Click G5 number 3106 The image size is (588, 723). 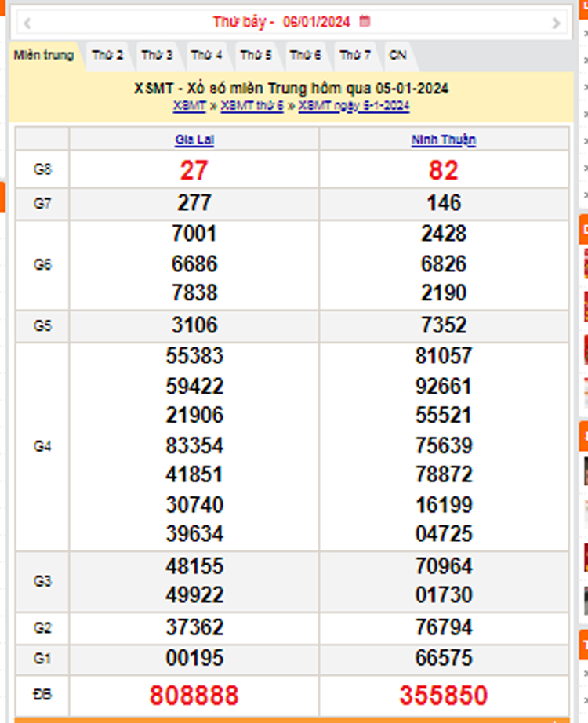[194, 325]
